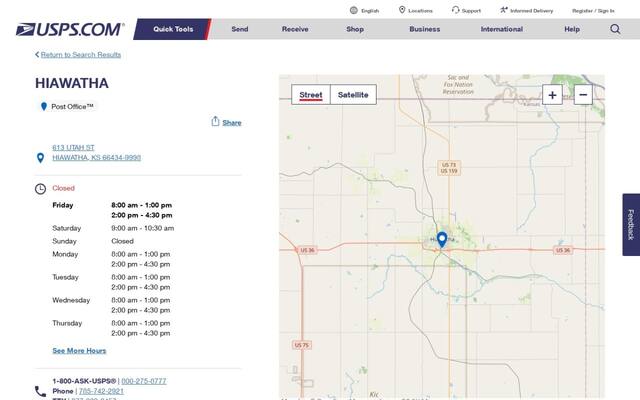Click the red Closed status text
The height and width of the screenshot is (400, 640).
(x=63, y=188)
